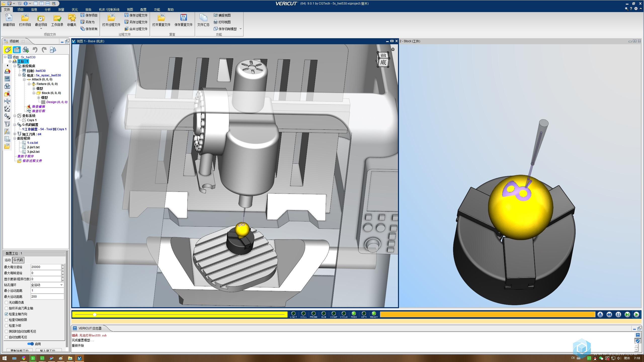Click 保存所有 (Save All) button
The height and width of the screenshot is (362, 644).
(89, 29)
